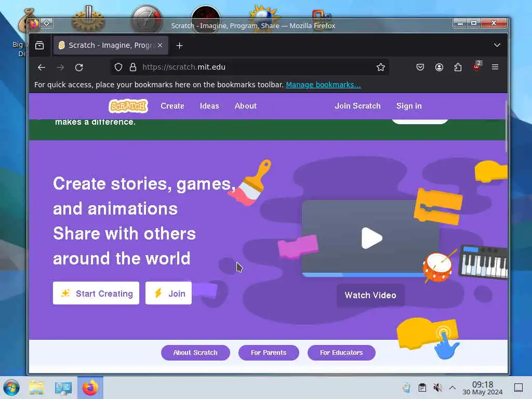Close the Scratch tab
532x399 pixels.
160,45
